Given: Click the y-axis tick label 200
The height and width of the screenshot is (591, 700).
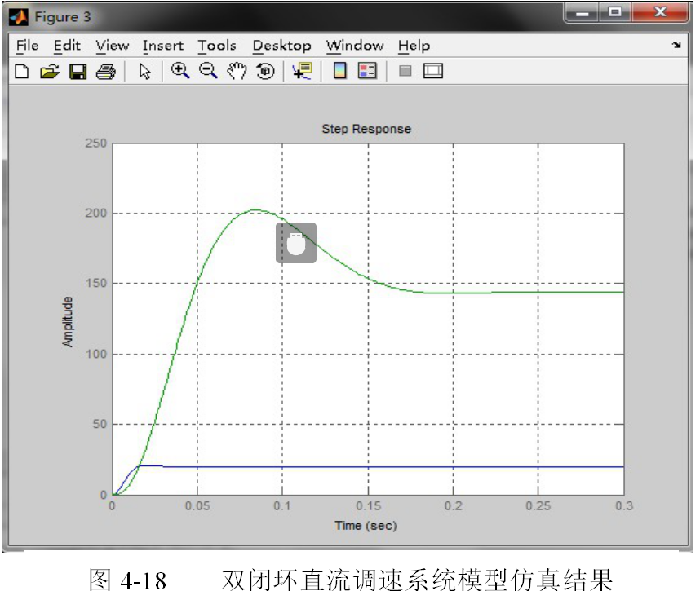Looking at the screenshot, I should [96, 214].
